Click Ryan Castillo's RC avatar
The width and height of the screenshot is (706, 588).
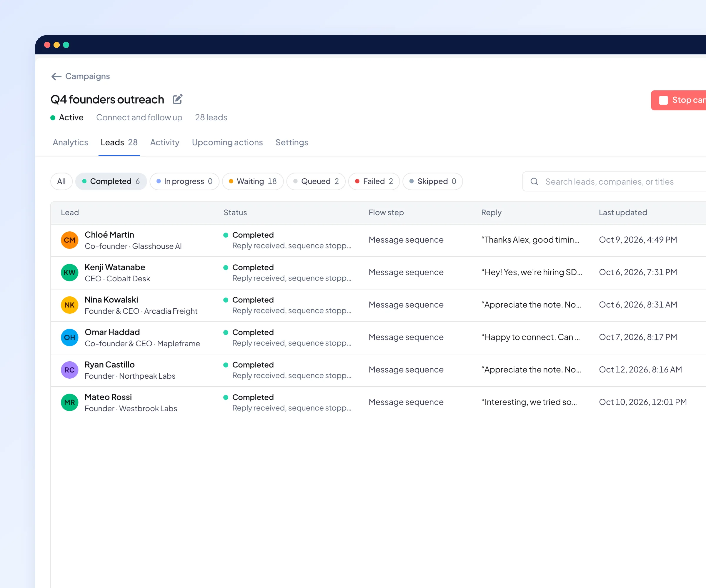point(70,370)
